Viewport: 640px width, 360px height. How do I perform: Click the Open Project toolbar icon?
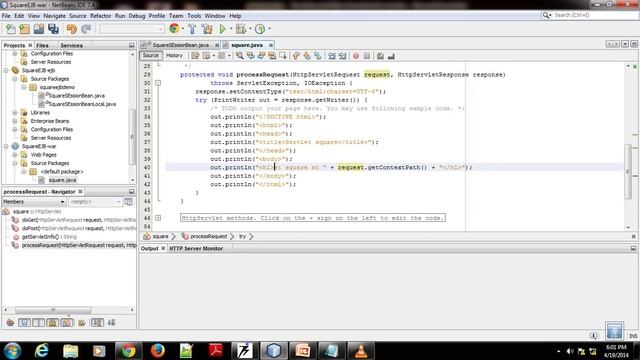(x=39, y=29)
